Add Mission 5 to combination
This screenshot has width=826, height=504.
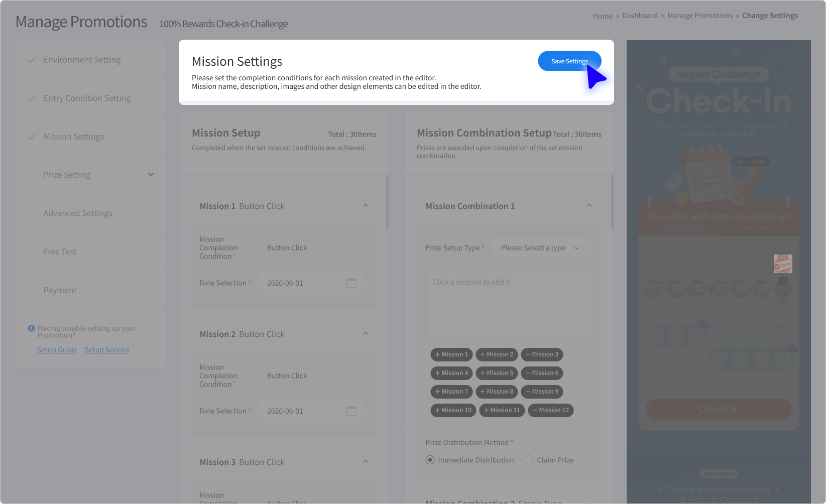[x=497, y=373]
